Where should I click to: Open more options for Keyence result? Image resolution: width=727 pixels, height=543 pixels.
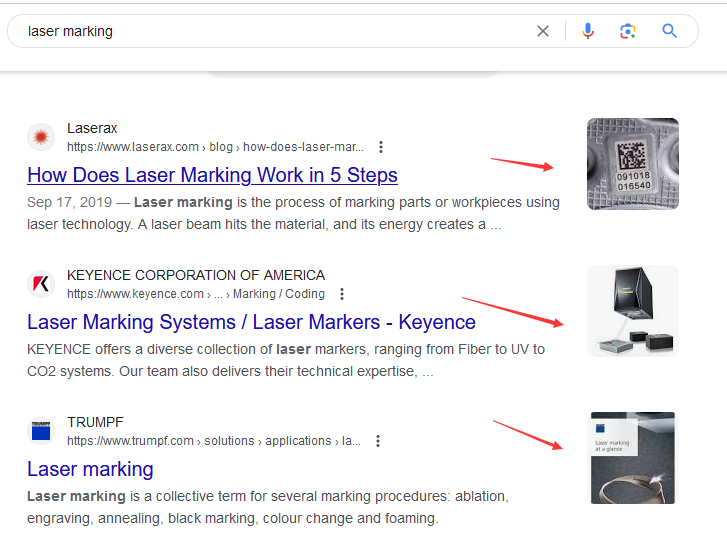[x=342, y=294]
